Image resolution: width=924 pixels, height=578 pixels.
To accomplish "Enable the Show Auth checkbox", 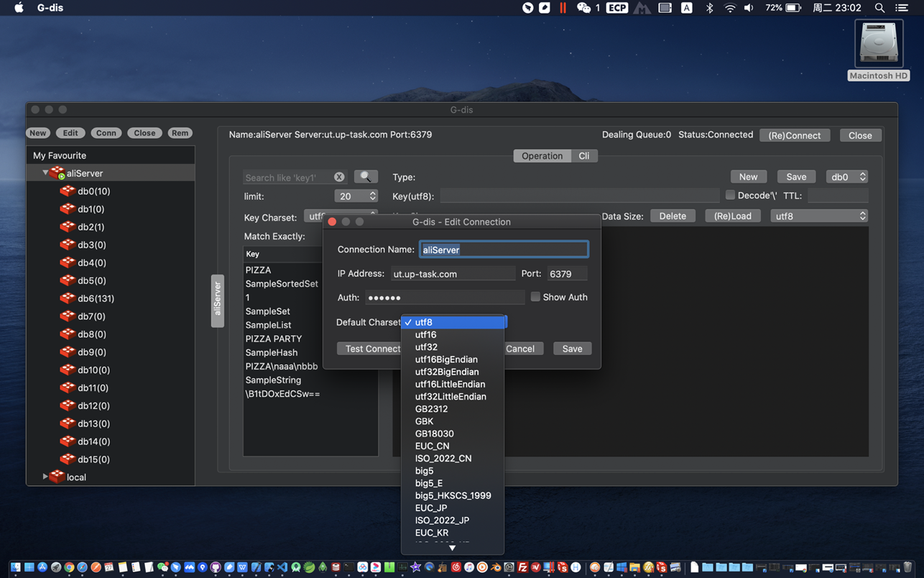I will pos(535,297).
